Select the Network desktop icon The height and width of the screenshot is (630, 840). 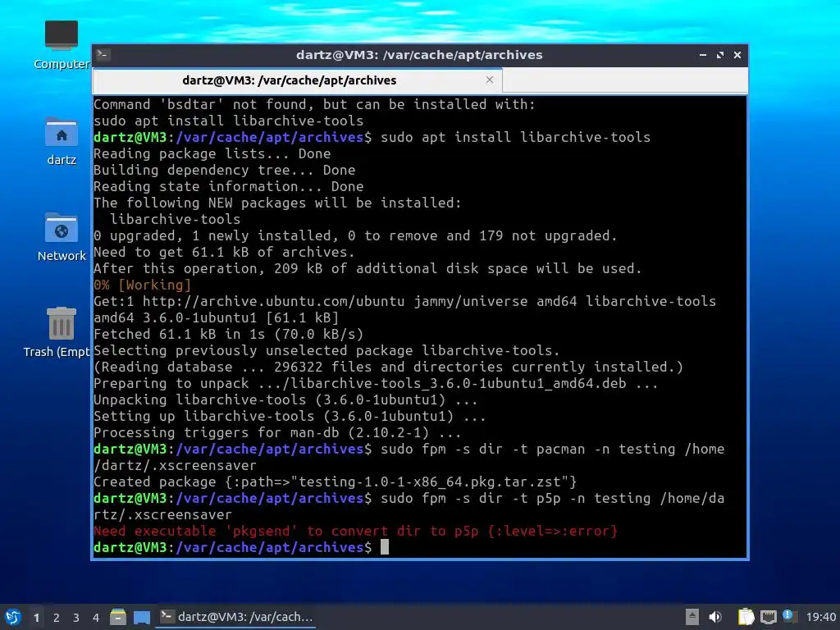61,237
